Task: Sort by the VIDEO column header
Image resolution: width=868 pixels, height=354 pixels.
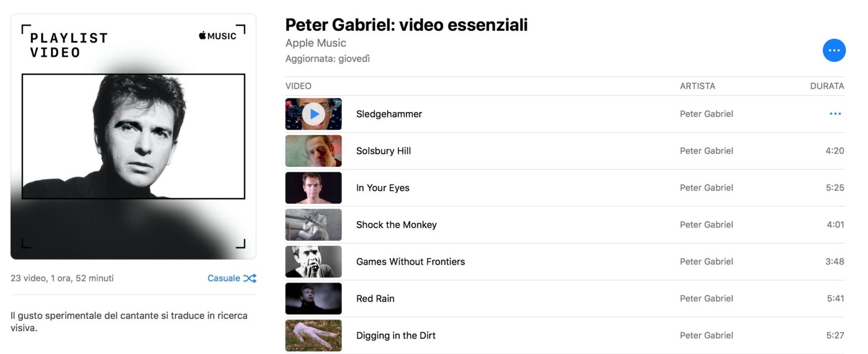Action: tap(299, 86)
